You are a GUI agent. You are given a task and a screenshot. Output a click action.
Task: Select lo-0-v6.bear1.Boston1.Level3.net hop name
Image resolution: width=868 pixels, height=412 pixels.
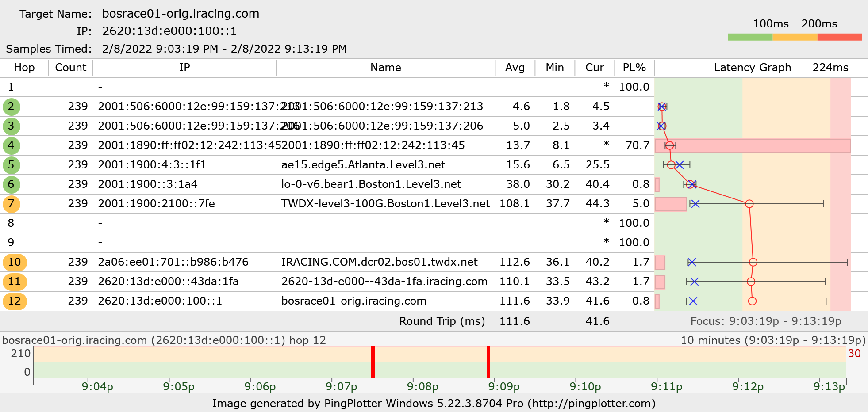[x=371, y=184]
